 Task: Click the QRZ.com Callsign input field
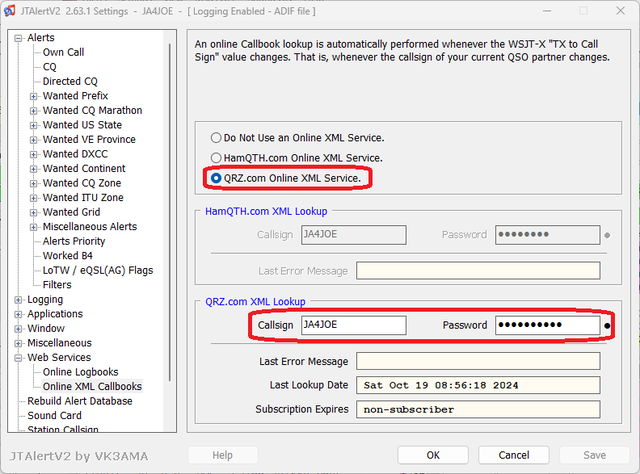pos(353,325)
